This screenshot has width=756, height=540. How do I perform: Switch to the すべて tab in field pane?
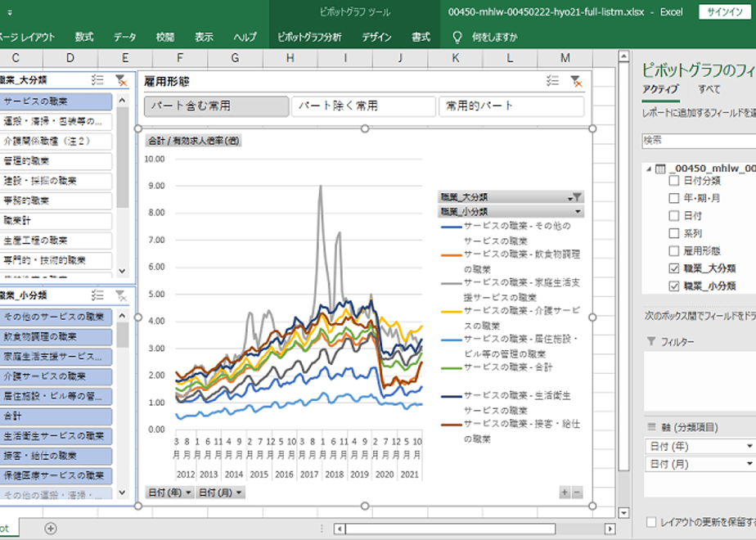click(x=709, y=89)
